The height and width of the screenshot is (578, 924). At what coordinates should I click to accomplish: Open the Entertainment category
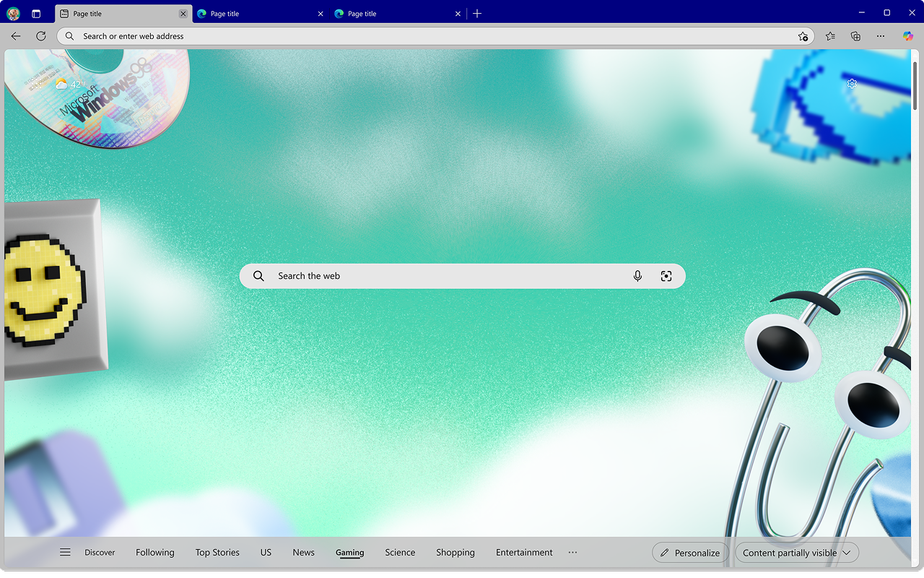click(524, 553)
